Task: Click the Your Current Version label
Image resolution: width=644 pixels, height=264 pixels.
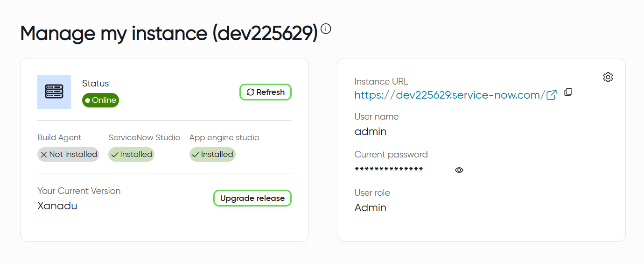Action: [79, 191]
